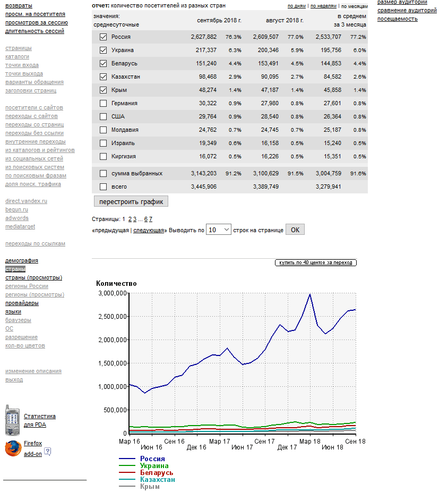Image resolution: width=448 pixels, height=492 pixels.
Task: Click the Firefox logo icon
Action: [x=13, y=448]
